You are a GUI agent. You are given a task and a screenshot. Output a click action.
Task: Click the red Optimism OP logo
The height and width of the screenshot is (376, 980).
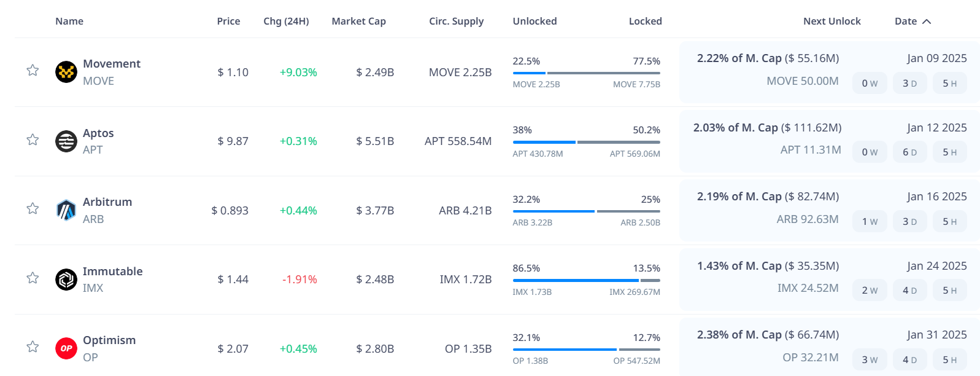tap(66, 348)
